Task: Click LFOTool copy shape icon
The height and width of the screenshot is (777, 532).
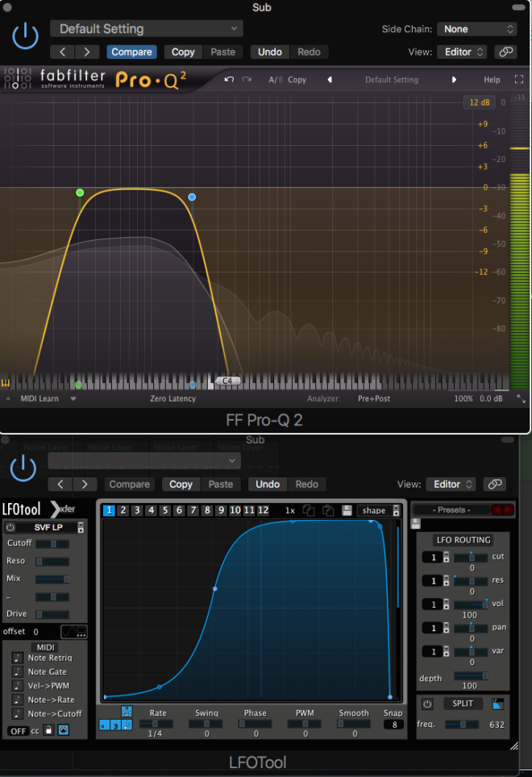Action: tap(309, 510)
